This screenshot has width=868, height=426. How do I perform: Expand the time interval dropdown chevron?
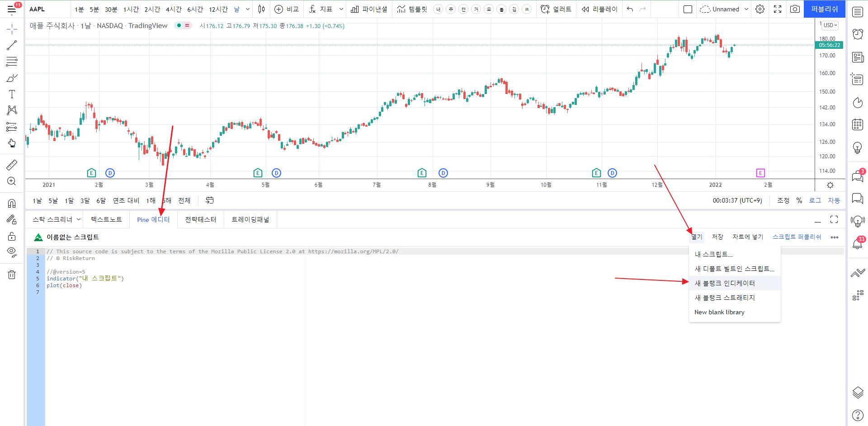(248, 9)
